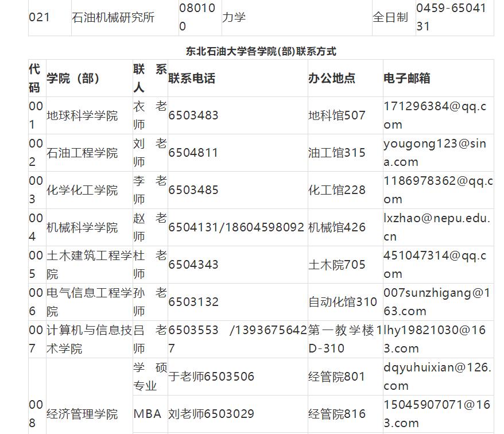504x434 pixels.
Task: Click the 080100 code cell
Action: pyautogui.click(x=197, y=17)
